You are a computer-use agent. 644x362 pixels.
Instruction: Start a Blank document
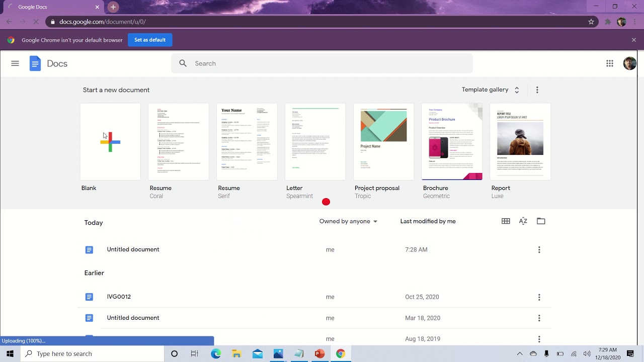coord(110,142)
